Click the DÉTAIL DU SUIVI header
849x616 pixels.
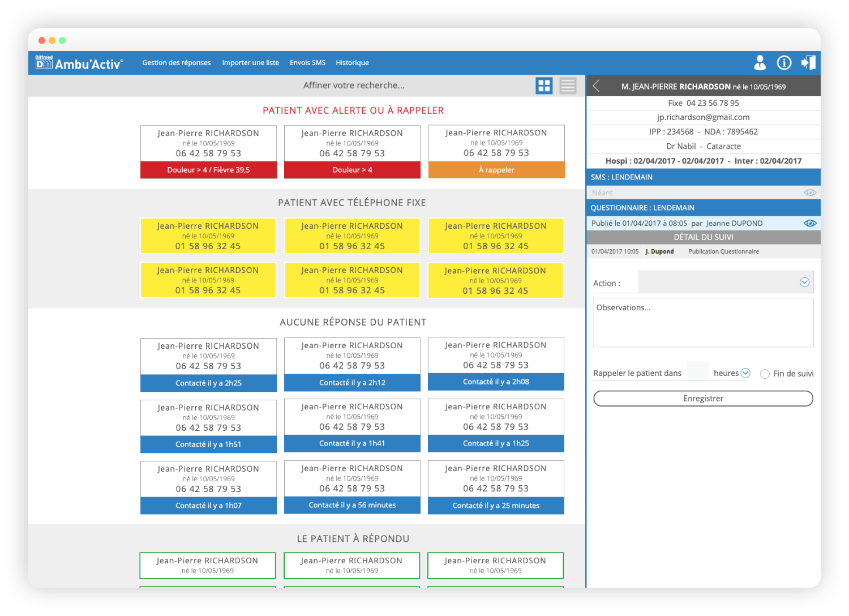coord(704,237)
